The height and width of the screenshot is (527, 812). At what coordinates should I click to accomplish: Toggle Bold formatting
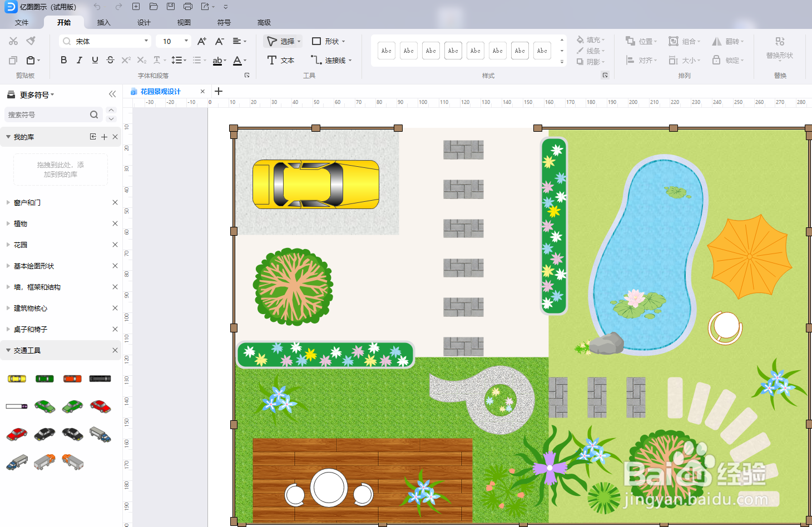point(64,60)
